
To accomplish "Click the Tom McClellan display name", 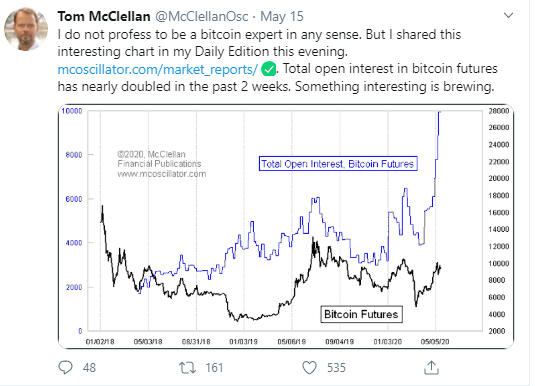I will click(x=104, y=16).
